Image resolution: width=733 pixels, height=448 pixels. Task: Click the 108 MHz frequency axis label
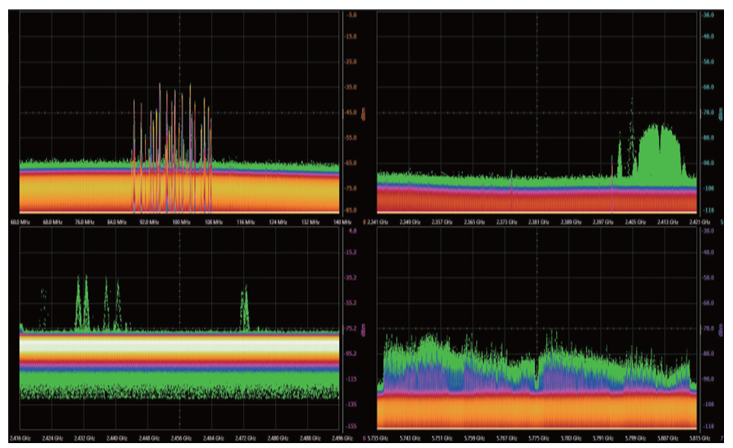coord(213,222)
